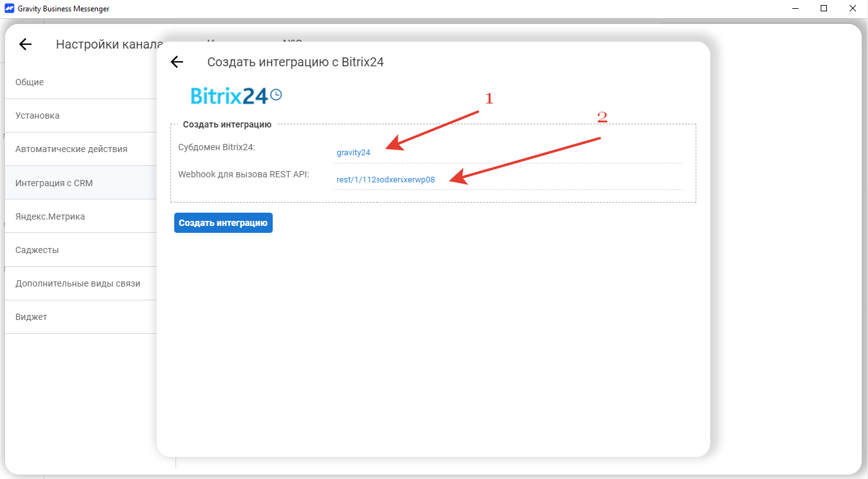Focus the Субдомен Bitrix24 input field
This screenshot has height=479, width=868.
coord(508,153)
